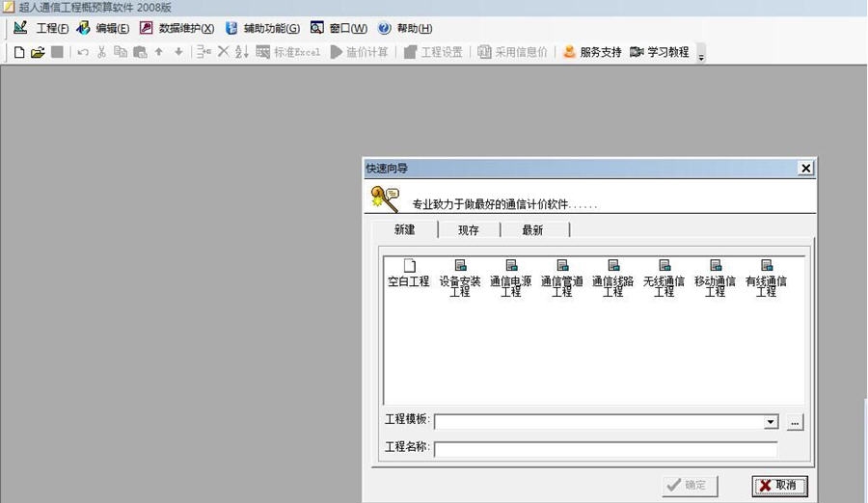Click the 取消 button

click(x=779, y=486)
